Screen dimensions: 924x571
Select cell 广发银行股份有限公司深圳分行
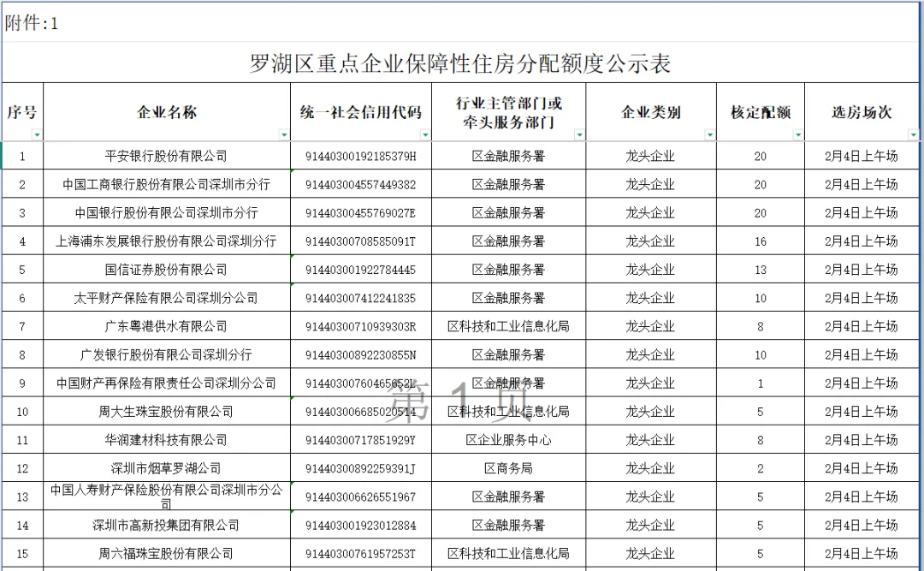coord(167,354)
